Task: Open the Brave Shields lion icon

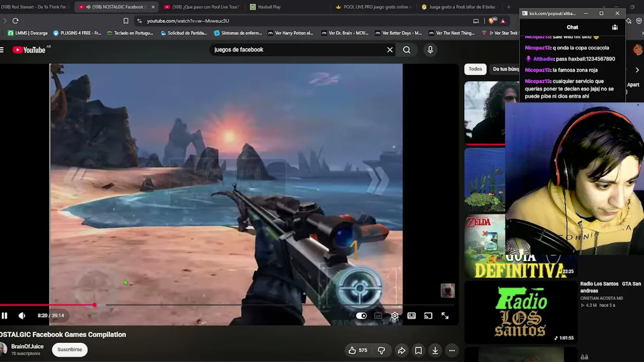Action: (x=492, y=21)
